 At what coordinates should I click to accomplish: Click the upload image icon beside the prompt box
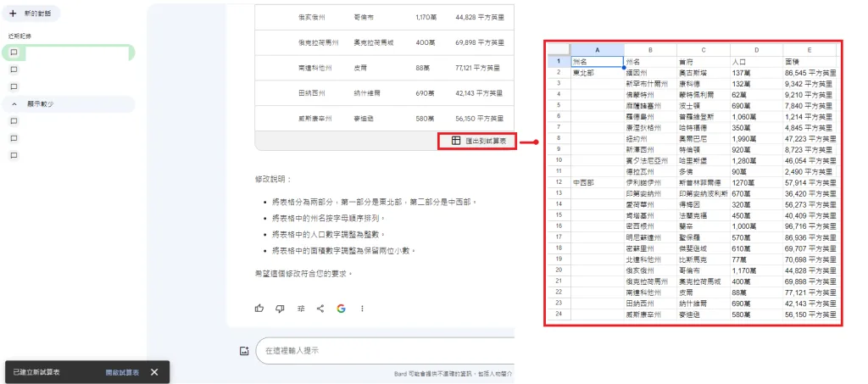244,351
